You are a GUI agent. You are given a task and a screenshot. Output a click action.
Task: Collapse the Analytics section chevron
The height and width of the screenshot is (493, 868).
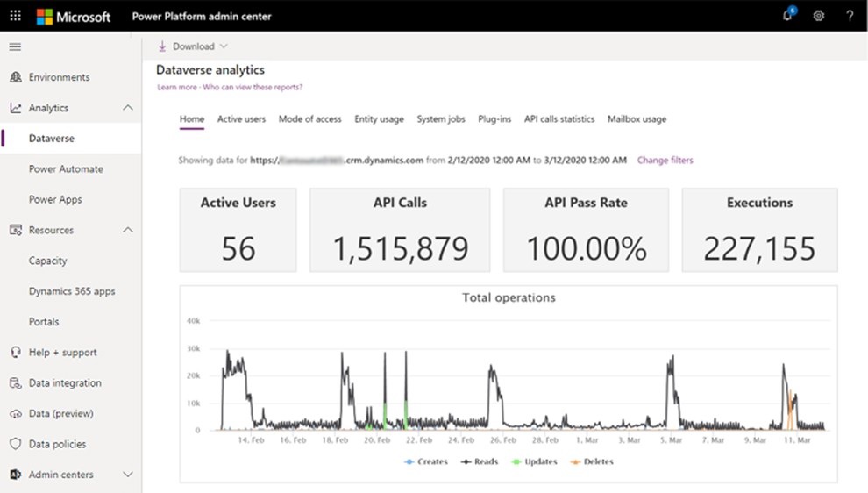128,108
